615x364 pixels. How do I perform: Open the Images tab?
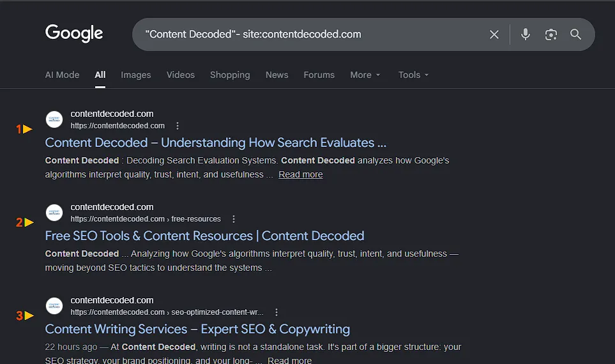(x=135, y=75)
